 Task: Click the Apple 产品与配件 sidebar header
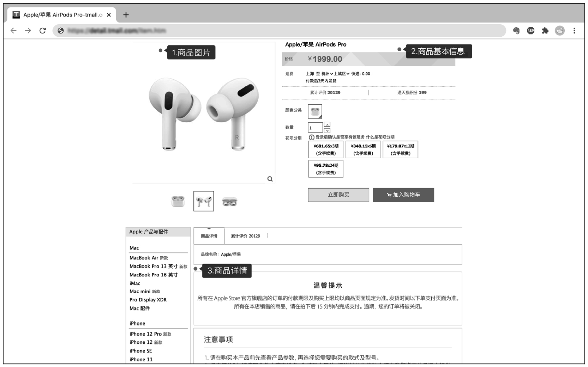[x=158, y=232]
